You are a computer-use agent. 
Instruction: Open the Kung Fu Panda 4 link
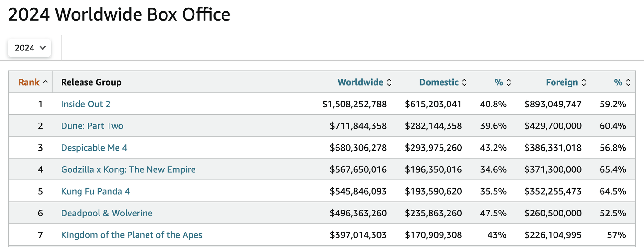[x=95, y=192]
